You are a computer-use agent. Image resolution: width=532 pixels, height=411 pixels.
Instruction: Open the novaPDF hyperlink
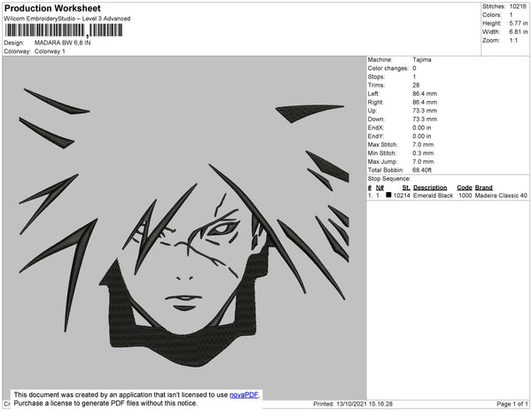click(244, 395)
